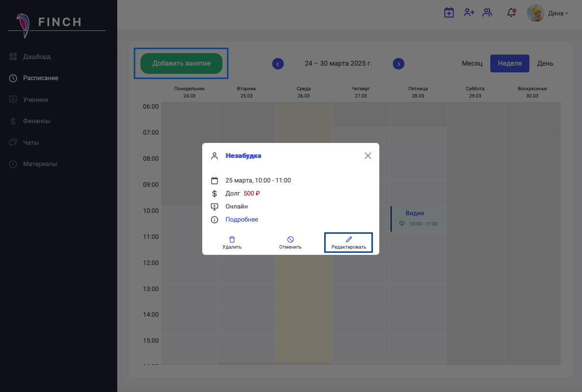Click Добавить занятие button
The height and width of the screenshot is (392, 582).
tap(181, 63)
